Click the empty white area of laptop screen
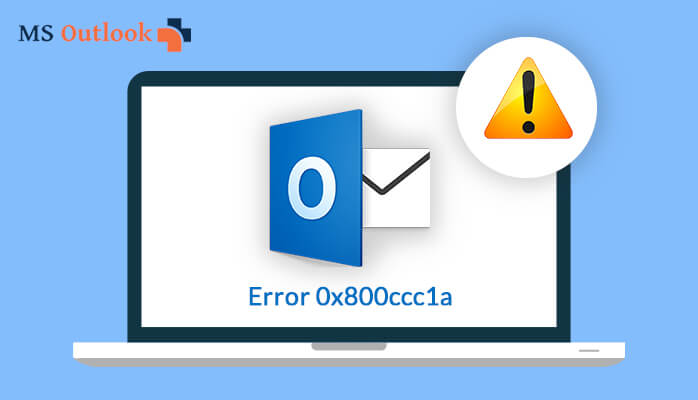This screenshot has width=698, height=400. point(200,200)
